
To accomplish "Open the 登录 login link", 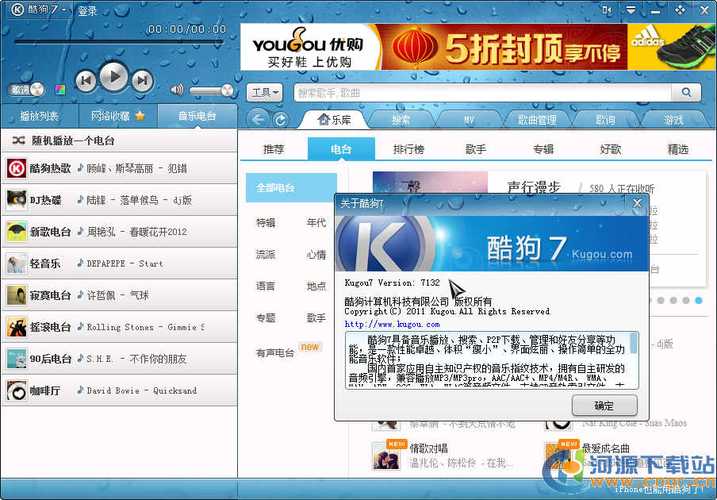I will pyautogui.click(x=87, y=11).
